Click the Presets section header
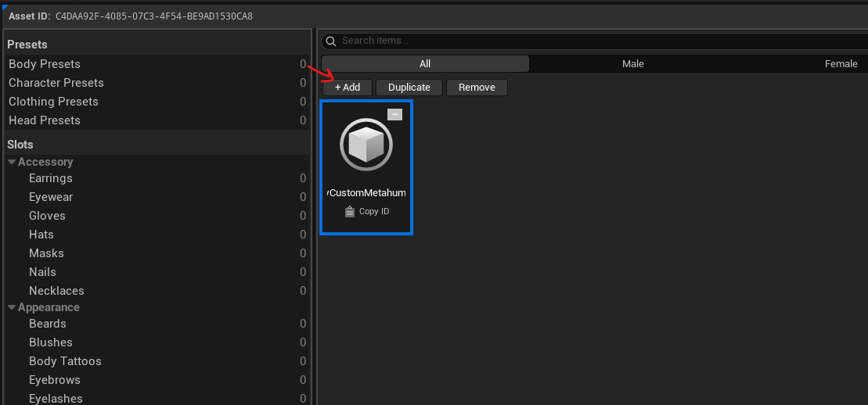The image size is (868, 405). [27, 45]
